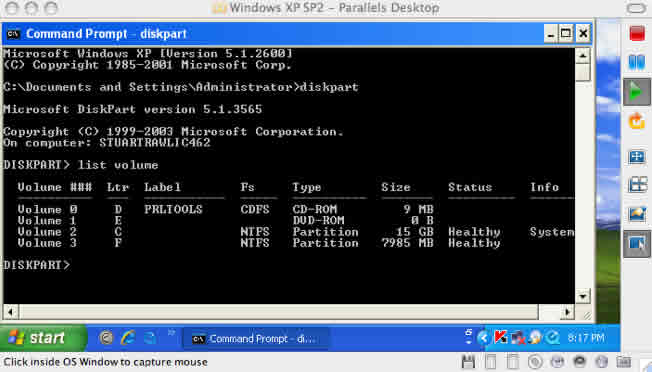Open Parallels image tool icon
652x372 pixels.
(x=637, y=214)
